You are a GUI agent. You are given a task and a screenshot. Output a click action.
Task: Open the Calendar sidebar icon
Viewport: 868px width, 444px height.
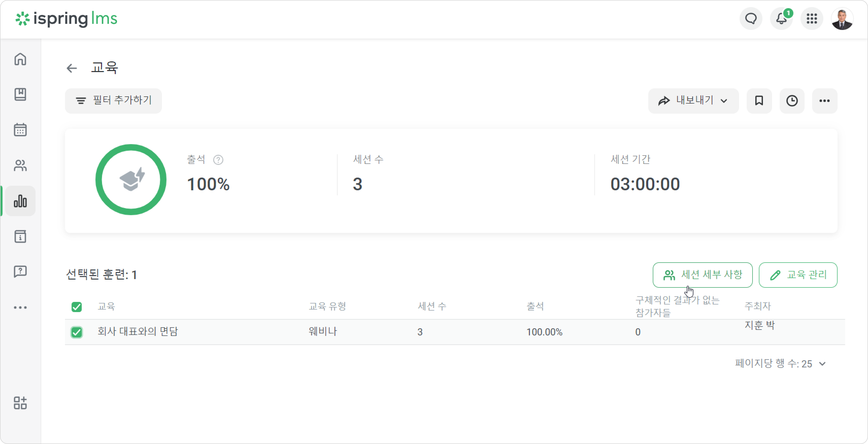(x=20, y=129)
